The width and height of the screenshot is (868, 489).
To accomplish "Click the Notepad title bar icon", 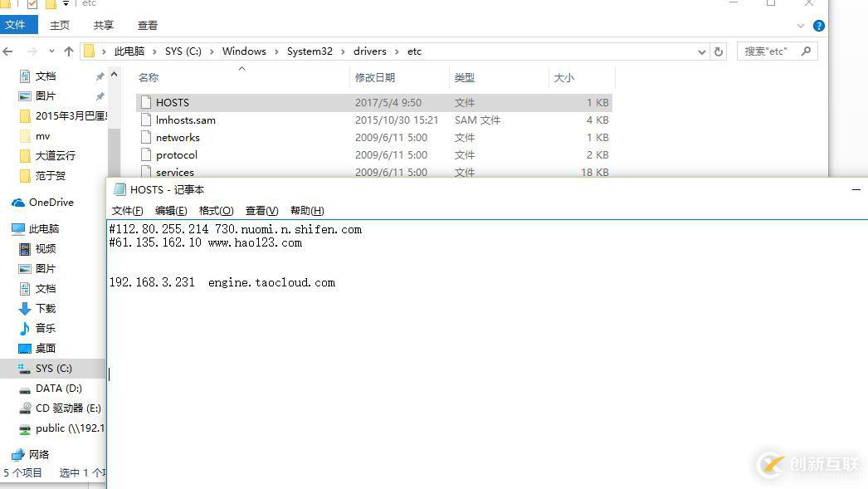I will coord(119,189).
